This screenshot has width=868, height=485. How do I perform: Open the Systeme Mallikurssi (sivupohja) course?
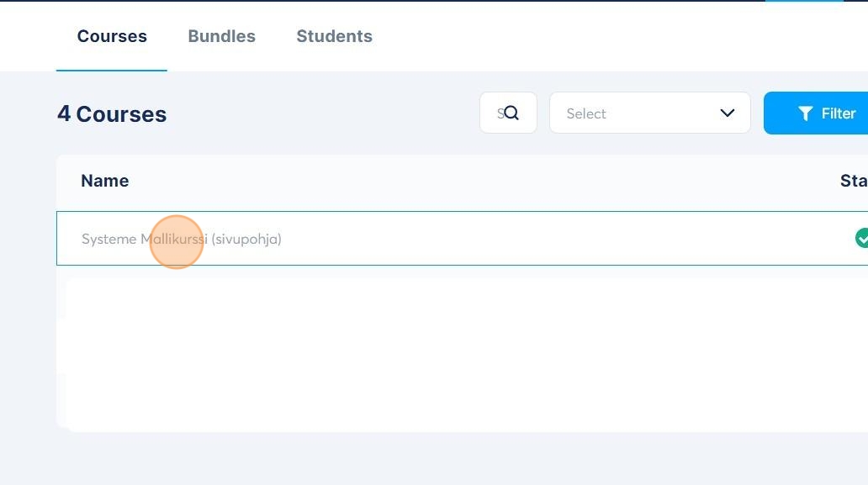pyautogui.click(x=181, y=239)
